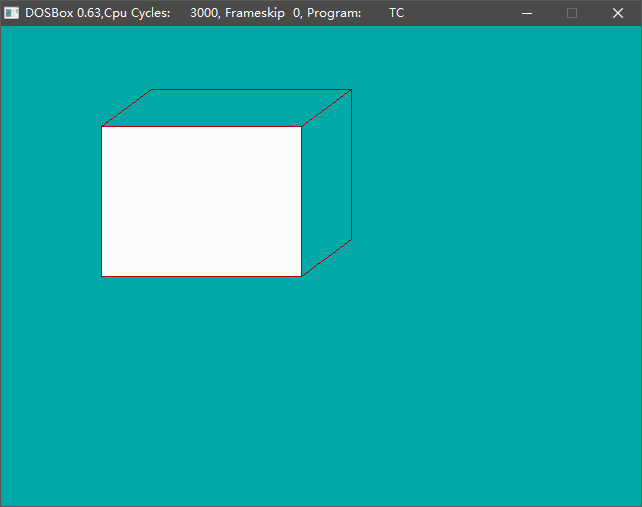Click the back top-right corner of the box
642x507 pixels.
(351, 90)
